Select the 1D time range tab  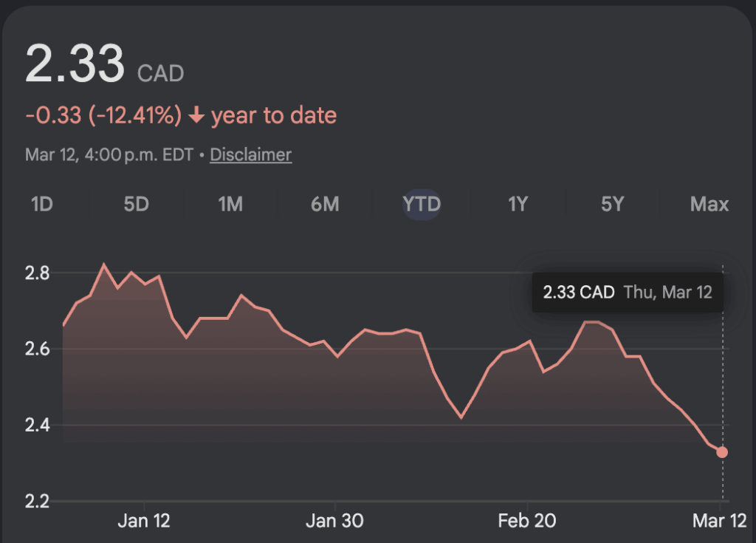[42, 204]
